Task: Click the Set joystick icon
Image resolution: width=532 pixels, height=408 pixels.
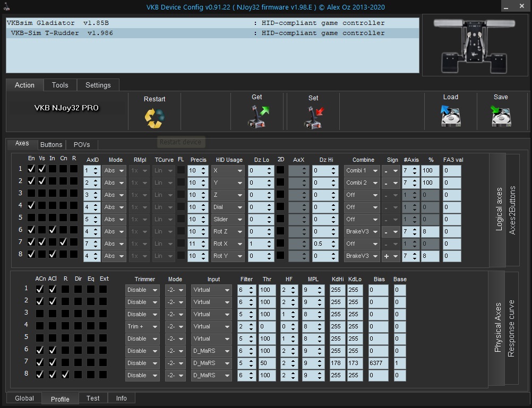Action: tap(313, 117)
